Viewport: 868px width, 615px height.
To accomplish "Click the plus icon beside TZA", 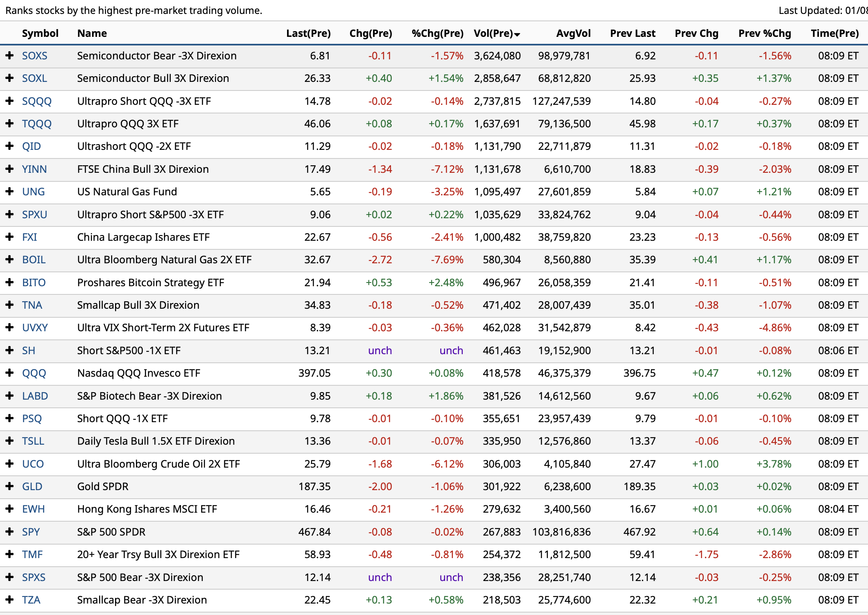I will click(x=9, y=599).
